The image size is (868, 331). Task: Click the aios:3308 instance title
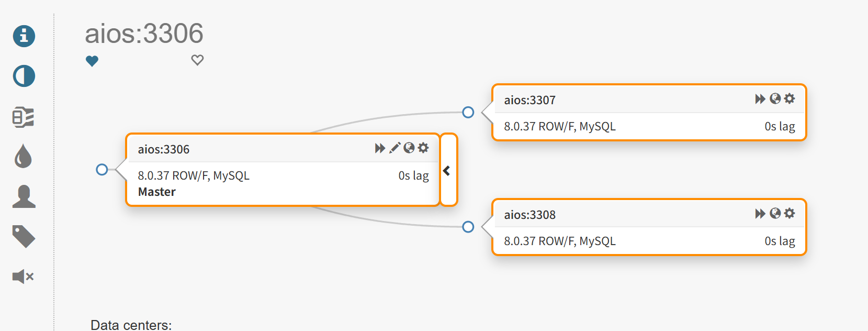click(530, 215)
